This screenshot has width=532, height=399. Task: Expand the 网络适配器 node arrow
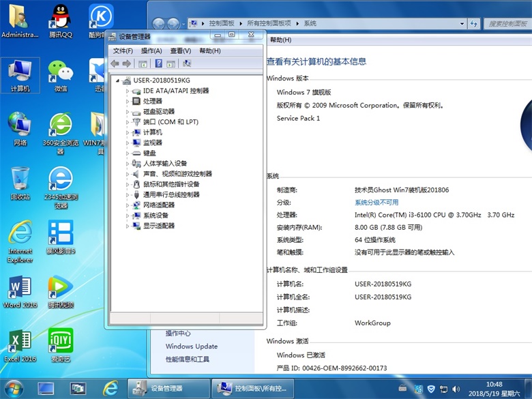click(127, 205)
